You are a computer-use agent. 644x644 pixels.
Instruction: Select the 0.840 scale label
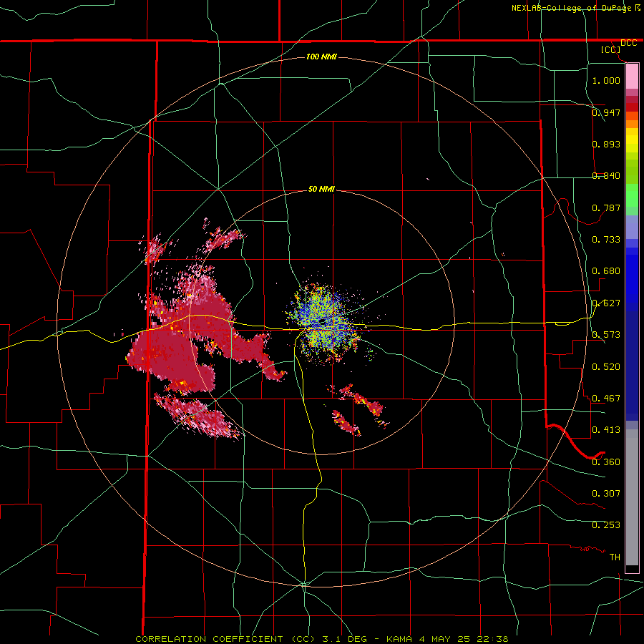click(606, 175)
